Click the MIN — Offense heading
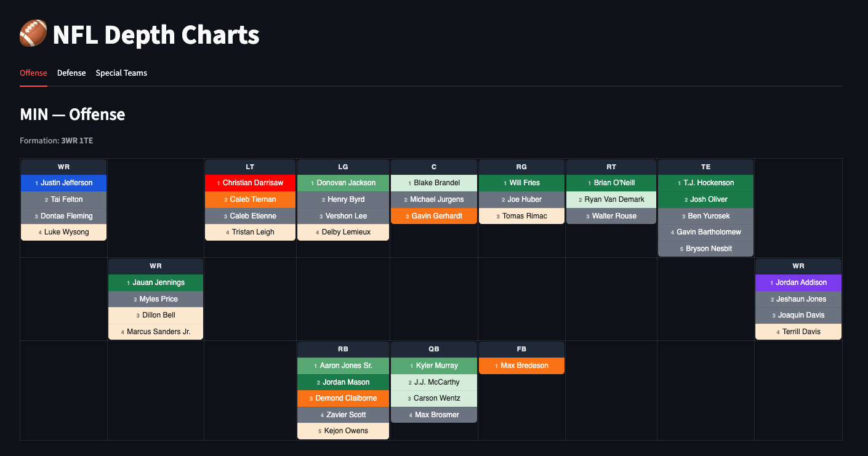This screenshot has width=868, height=456. [x=73, y=114]
